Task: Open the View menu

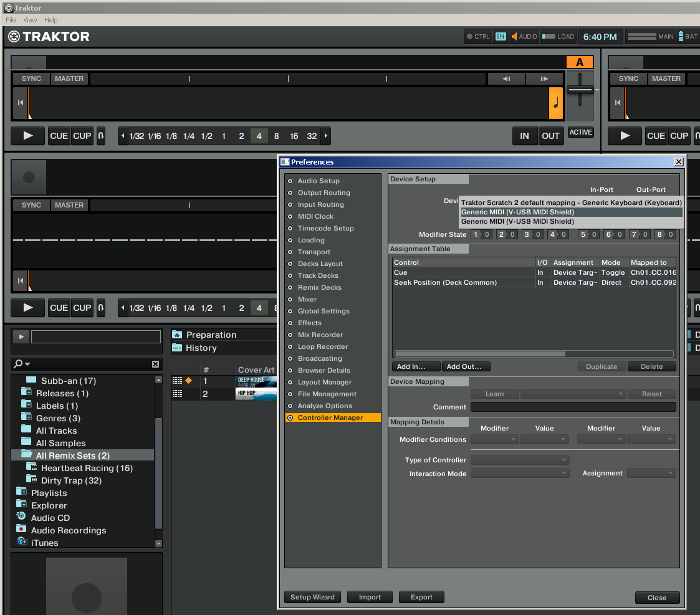Action: pyautogui.click(x=30, y=20)
